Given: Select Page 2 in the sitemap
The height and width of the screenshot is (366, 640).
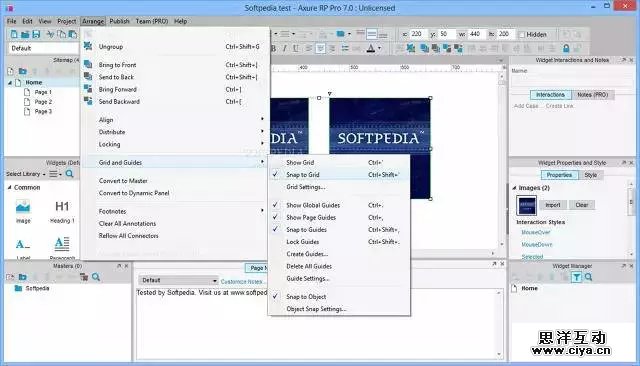Looking at the screenshot, I should pyautogui.click(x=43, y=102).
